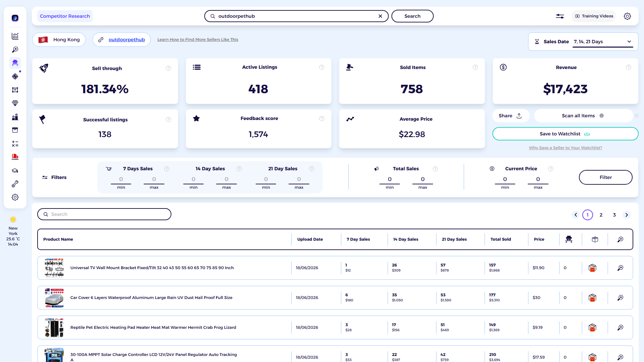This screenshot has height=362, width=644.
Task: Apply the Filter button
Action: coord(605,177)
